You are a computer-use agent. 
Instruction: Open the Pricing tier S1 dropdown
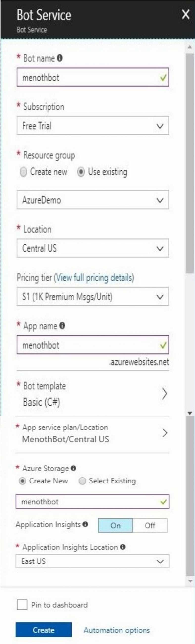tap(93, 296)
